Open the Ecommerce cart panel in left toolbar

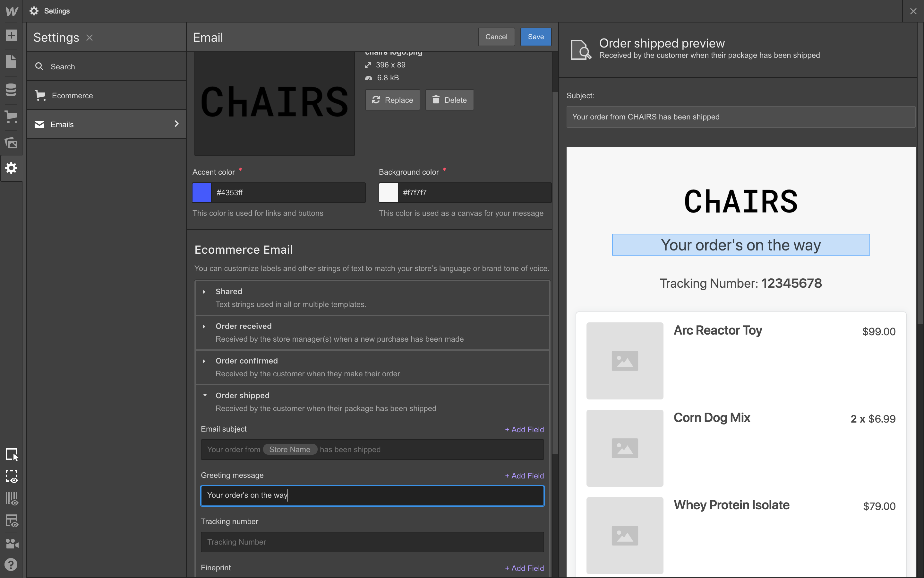pos(11,117)
